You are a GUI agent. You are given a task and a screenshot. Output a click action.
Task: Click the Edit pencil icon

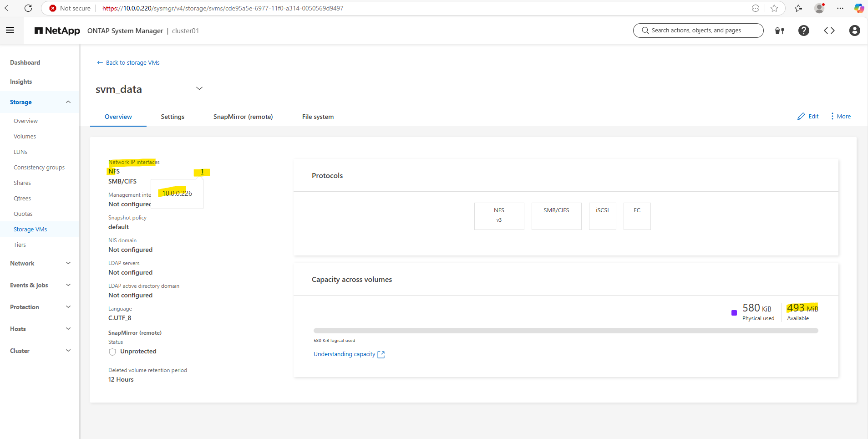pos(801,117)
